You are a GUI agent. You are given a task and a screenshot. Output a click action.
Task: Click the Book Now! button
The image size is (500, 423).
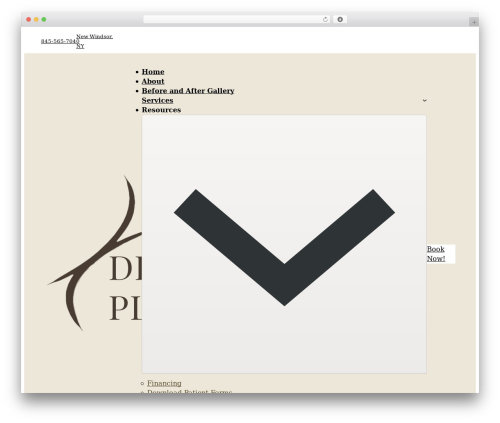pos(441,254)
